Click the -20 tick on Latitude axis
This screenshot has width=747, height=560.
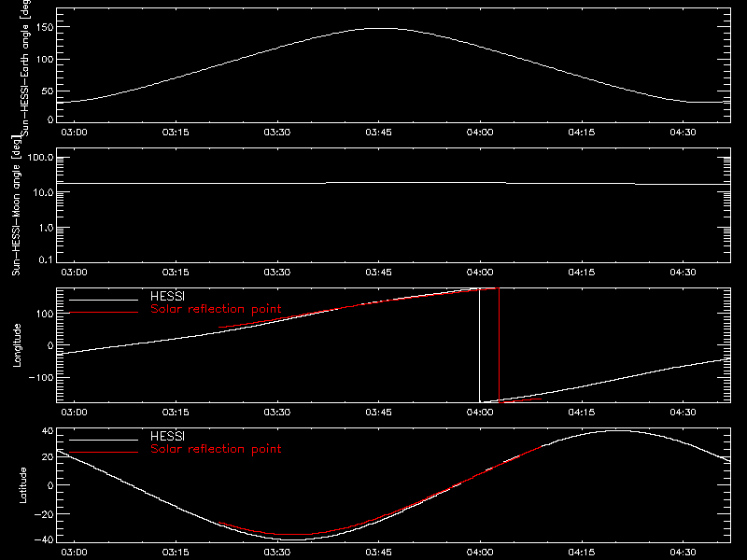(44, 514)
